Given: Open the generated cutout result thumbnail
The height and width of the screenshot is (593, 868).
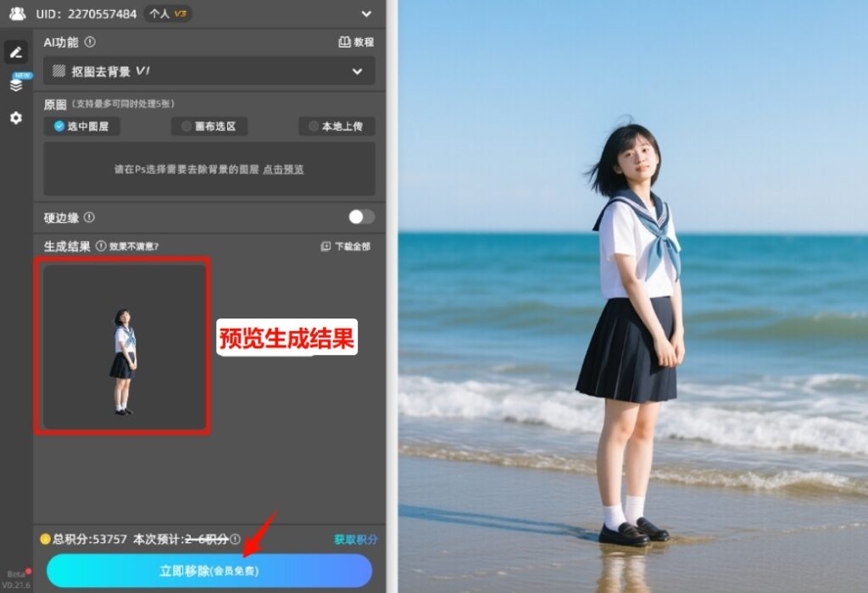Looking at the screenshot, I should (124, 347).
